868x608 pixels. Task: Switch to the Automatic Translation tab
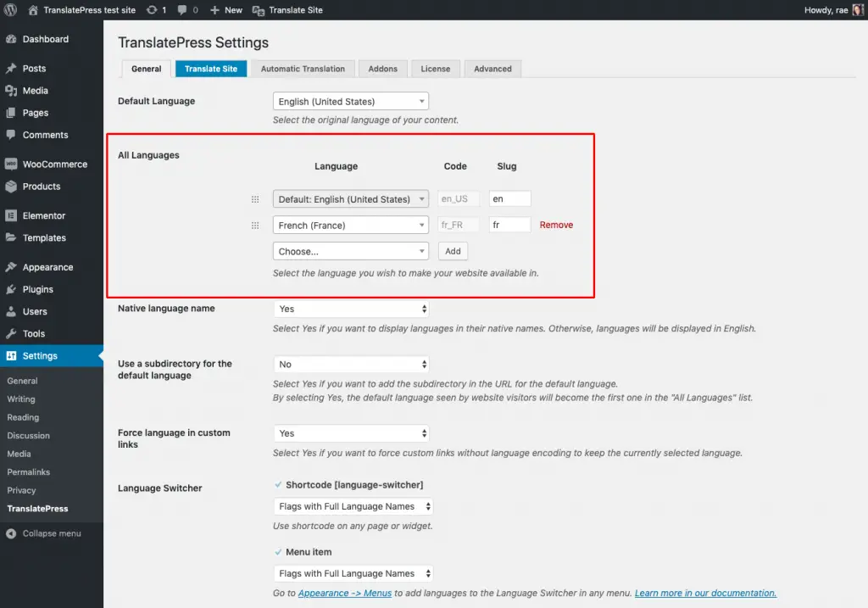point(303,69)
